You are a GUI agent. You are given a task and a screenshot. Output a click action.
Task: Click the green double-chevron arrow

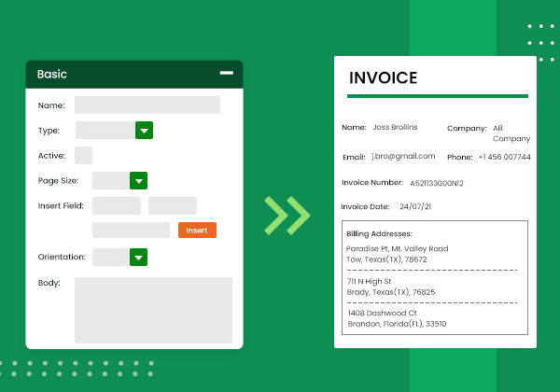[x=287, y=214]
